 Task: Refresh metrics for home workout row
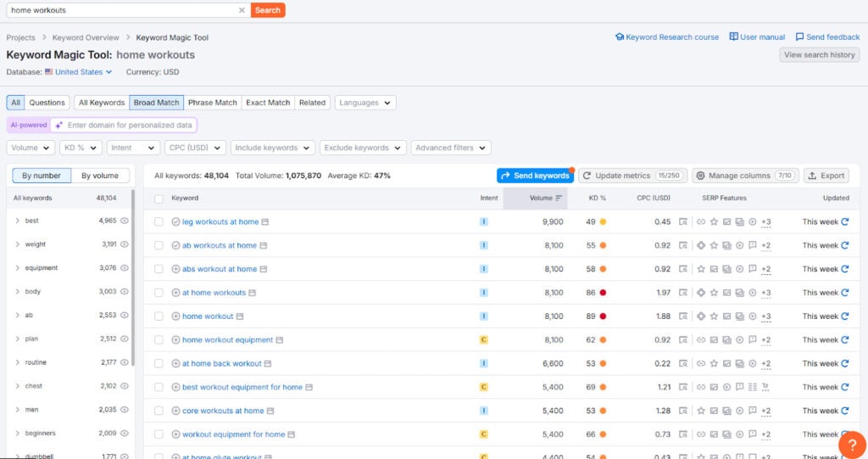tap(845, 316)
